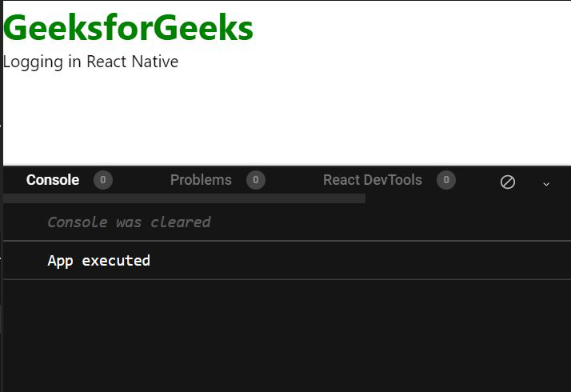Click the empty dark area below the logs
Screen dimensions: 571x392
tap(287, 335)
